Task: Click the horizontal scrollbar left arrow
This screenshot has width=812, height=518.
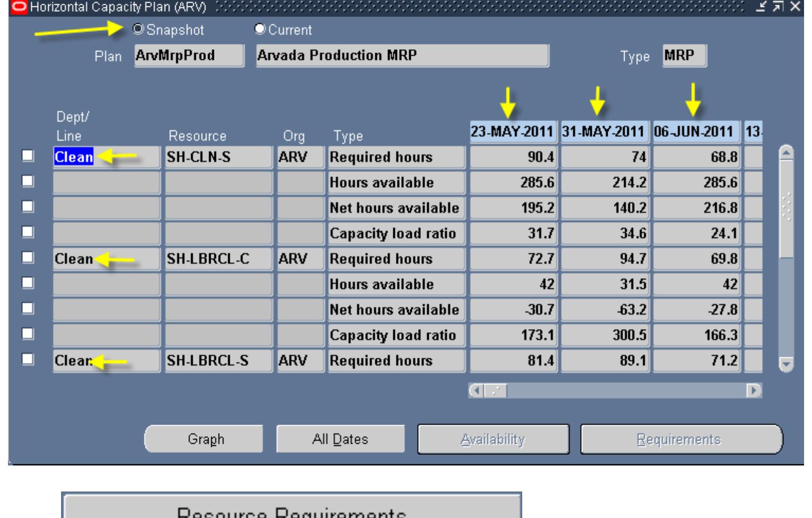Action: coord(477,391)
